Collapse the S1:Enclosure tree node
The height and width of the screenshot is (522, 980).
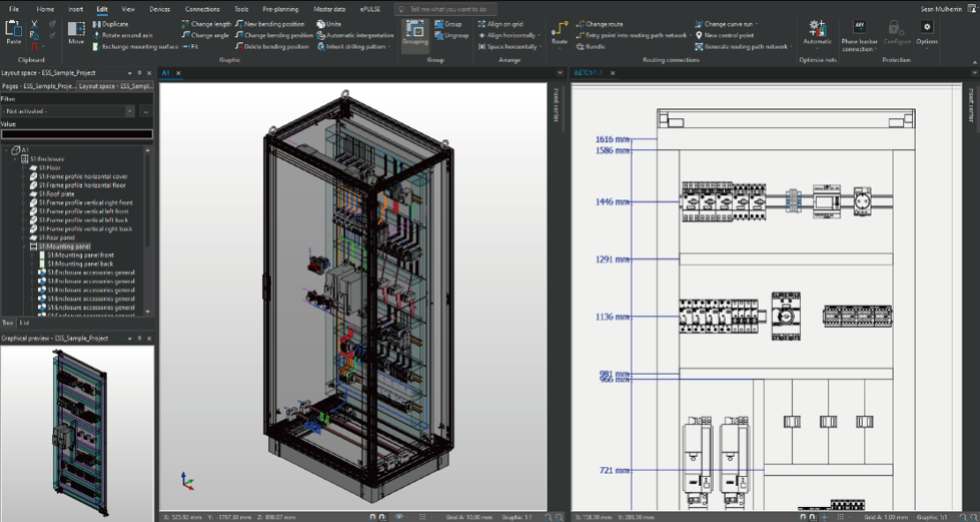click(16, 159)
